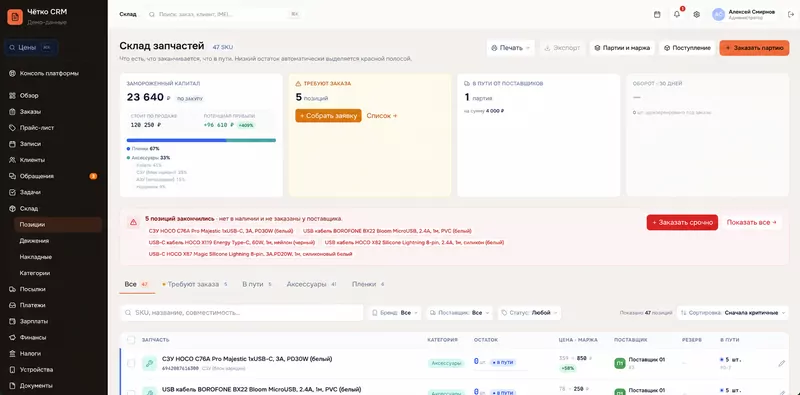Screen dimensions: 800x395
Task: Click the edit pencil for СЗУ HOCO C76A row
Action: click(x=782, y=363)
